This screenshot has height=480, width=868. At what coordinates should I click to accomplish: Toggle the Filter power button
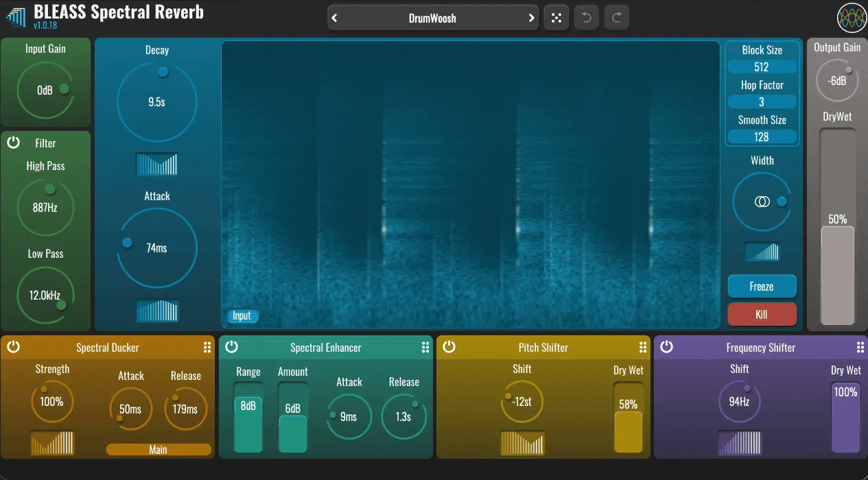(13, 143)
